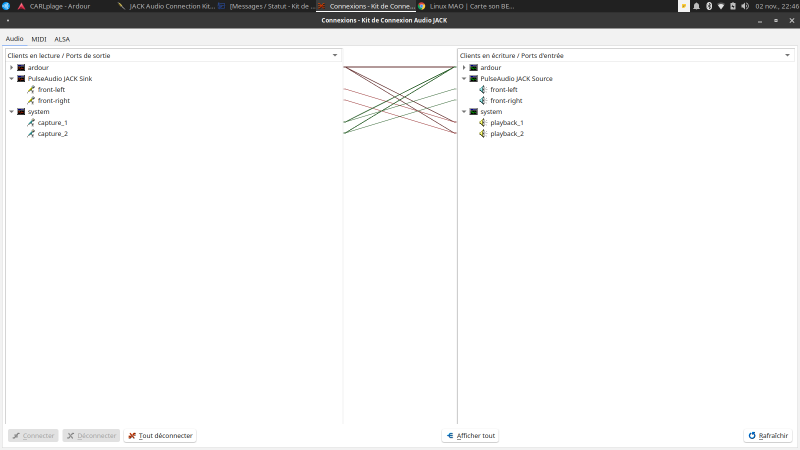Click 'front-left' under PulseAudio JACK Sink

coord(51,89)
